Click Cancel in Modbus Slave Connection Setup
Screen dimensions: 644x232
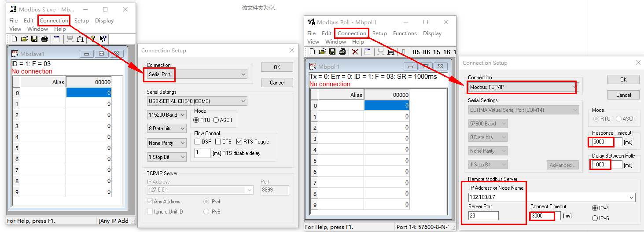[x=277, y=83]
